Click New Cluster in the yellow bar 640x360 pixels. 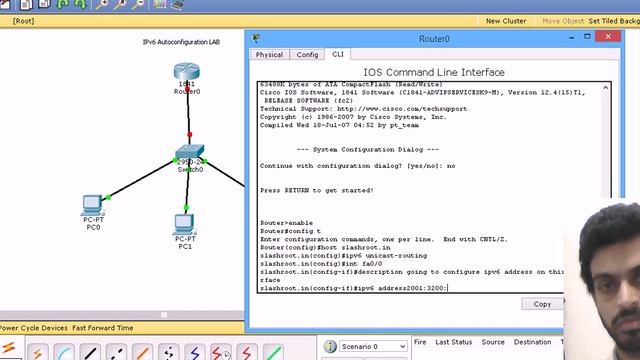click(x=506, y=21)
